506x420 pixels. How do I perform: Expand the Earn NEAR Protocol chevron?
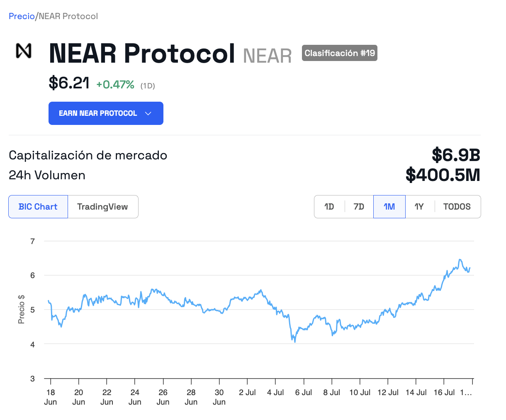pos(148,113)
